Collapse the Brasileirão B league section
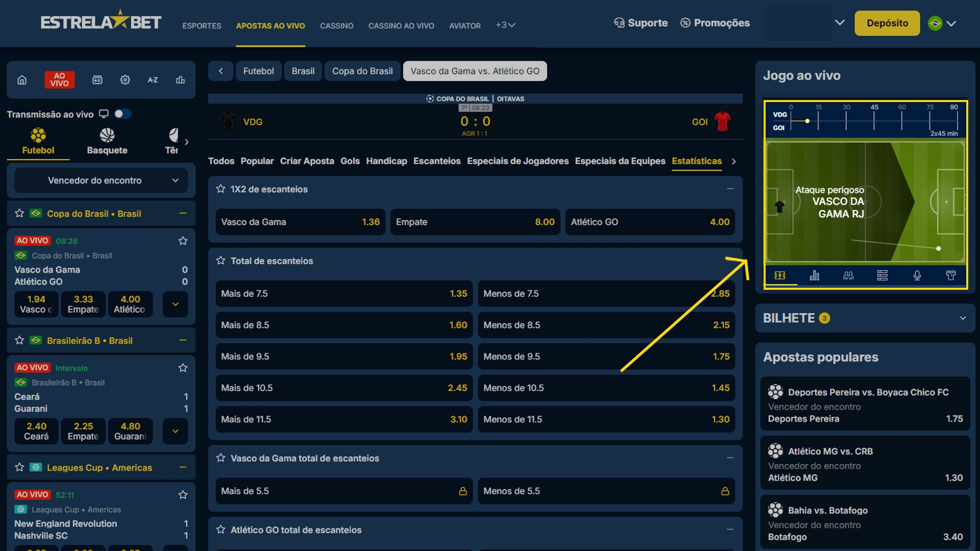 tap(183, 340)
